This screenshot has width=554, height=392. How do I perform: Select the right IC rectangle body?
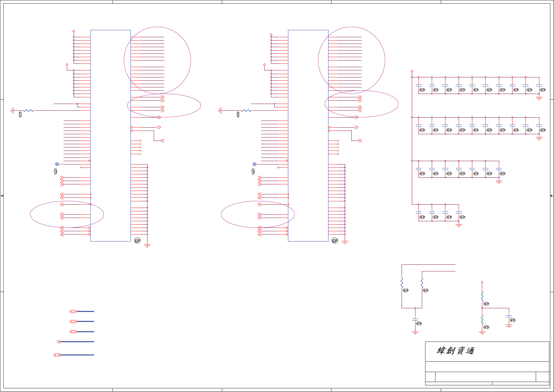pos(308,136)
